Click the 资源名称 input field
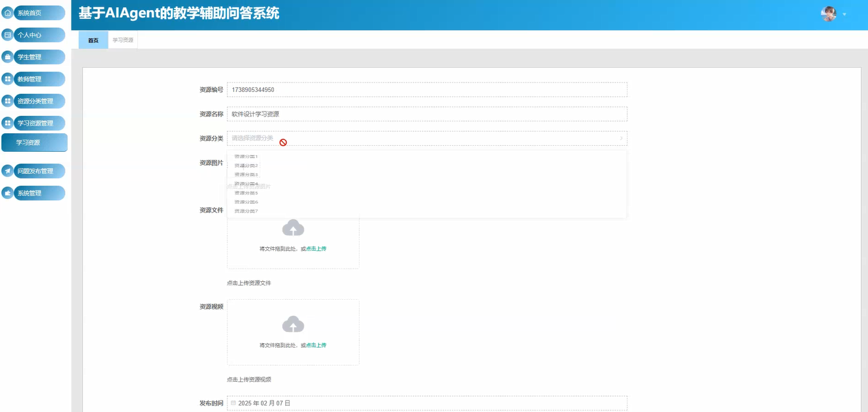 (x=418, y=113)
